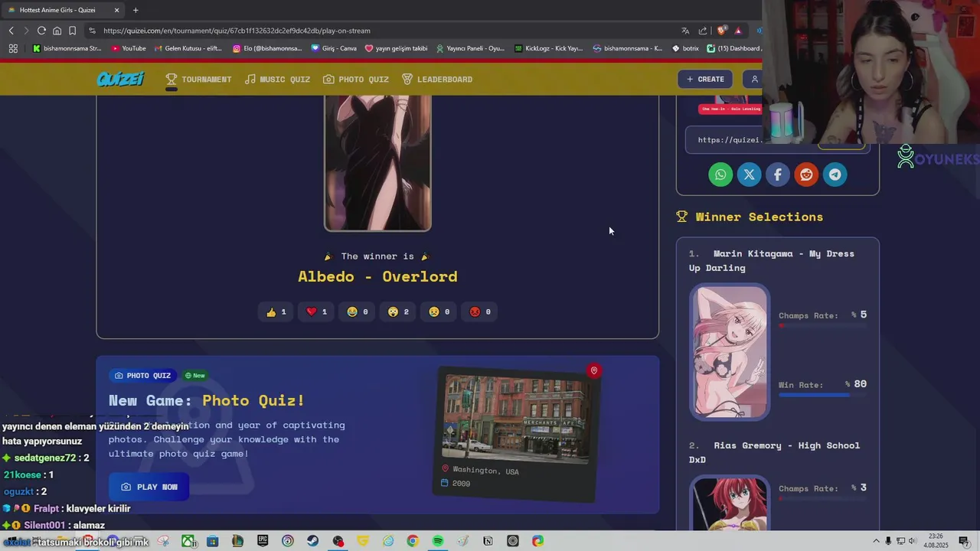This screenshot has height=551, width=980.
Task: Click Rias Gremory's Champs Rate bar
Action: (x=822, y=499)
